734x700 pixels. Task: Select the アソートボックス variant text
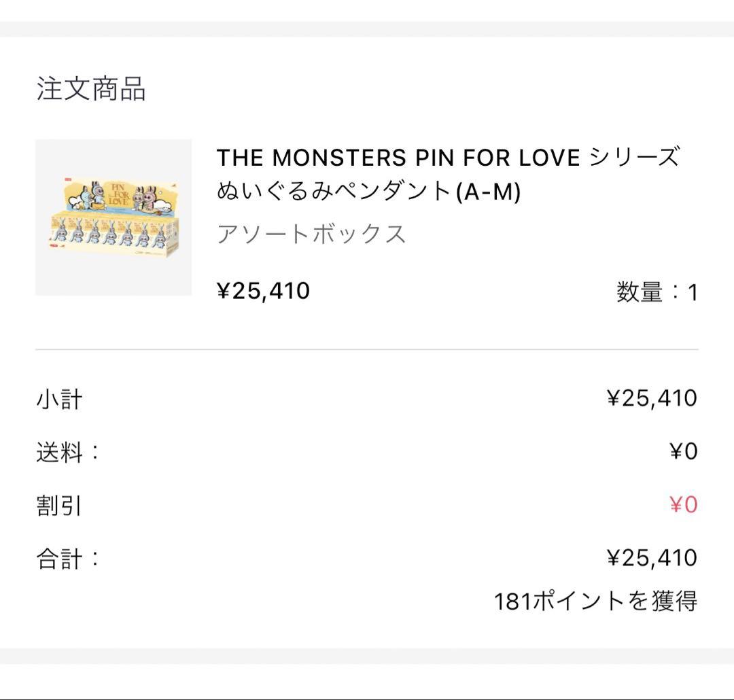pyautogui.click(x=311, y=234)
